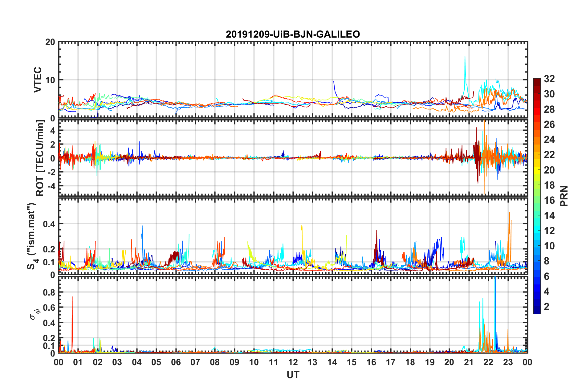586x392 pixels.
Task: Click colorbar tick label 24
Action: (x=549, y=140)
